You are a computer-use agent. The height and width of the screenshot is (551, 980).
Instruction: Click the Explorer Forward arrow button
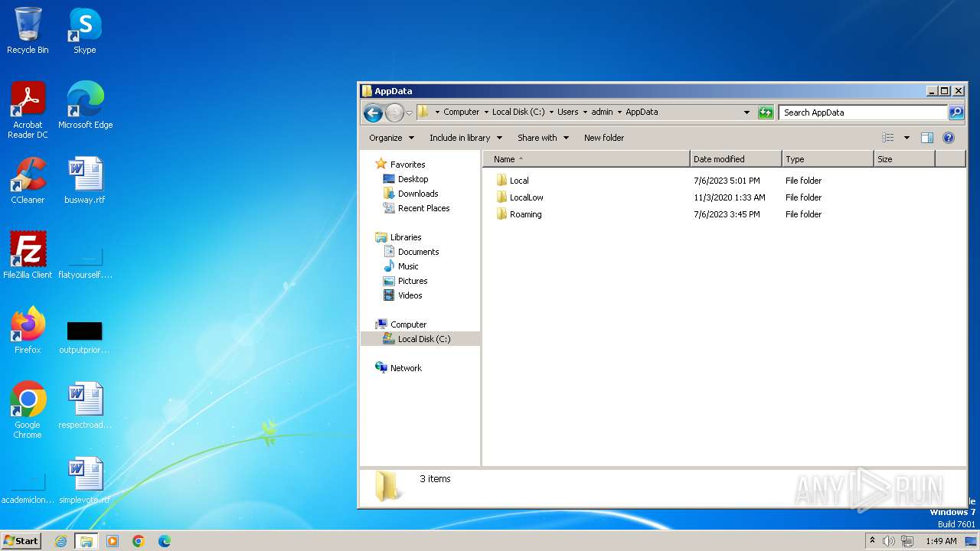pyautogui.click(x=394, y=112)
